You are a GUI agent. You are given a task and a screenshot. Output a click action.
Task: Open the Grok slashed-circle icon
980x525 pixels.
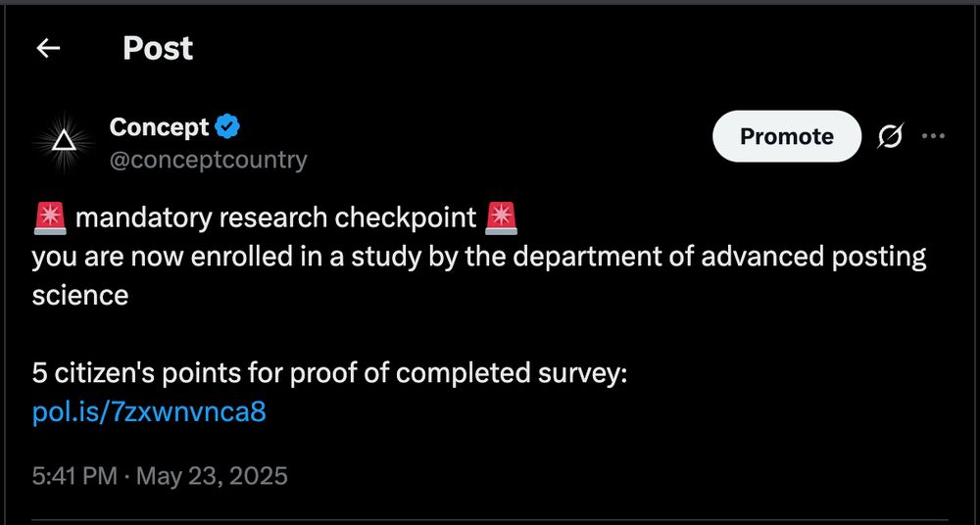coord(889,137)
